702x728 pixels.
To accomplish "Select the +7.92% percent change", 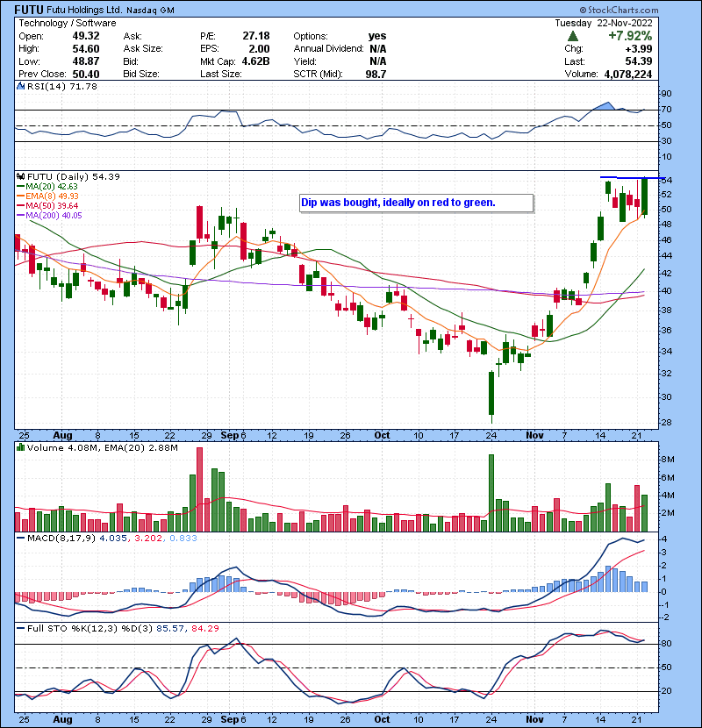I will pos(630,36).
